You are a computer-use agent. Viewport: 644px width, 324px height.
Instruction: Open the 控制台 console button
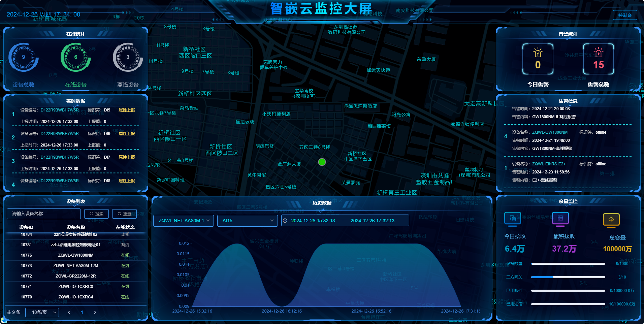pyautogui.click(x=625, y=15)
